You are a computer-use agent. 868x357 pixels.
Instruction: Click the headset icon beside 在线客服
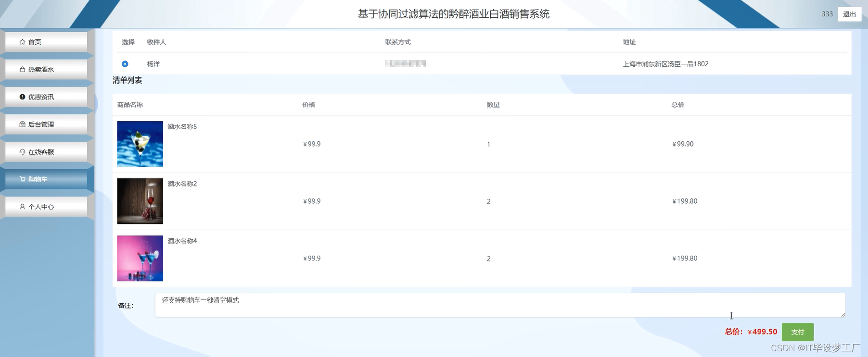pyautogui.click(x=22, y=151)
